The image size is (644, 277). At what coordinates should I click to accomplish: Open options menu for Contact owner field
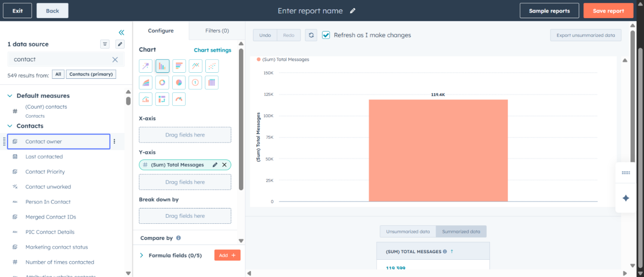(x=114, y=141)
